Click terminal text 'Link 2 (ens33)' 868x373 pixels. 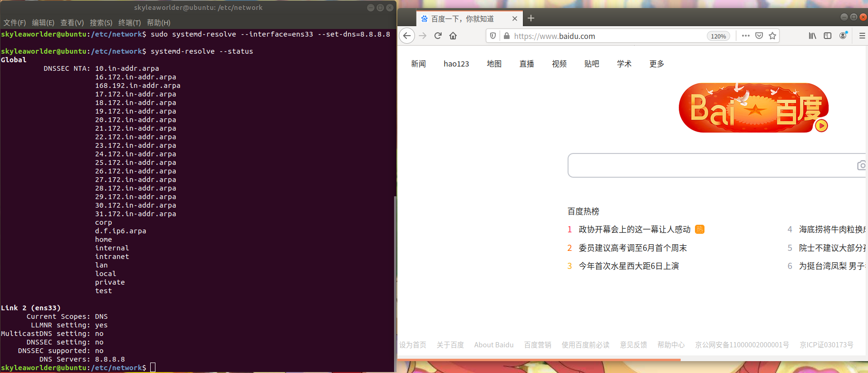coord(31,308)
